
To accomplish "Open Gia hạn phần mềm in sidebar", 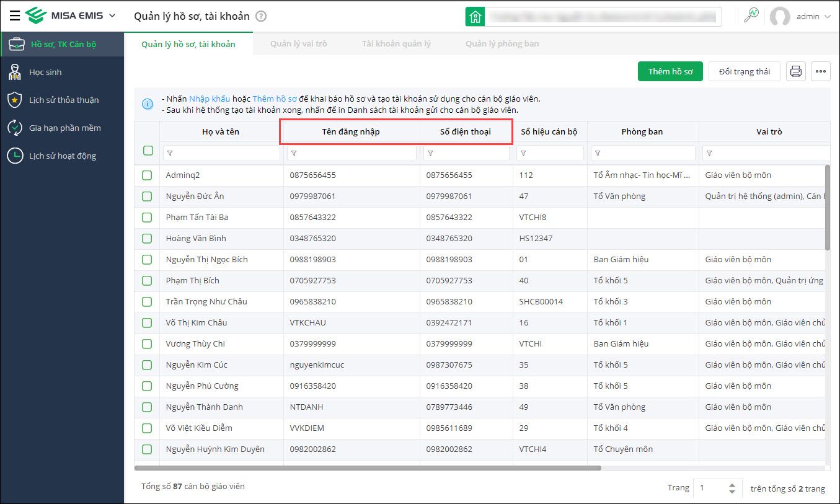I will (x=64, y=128).
